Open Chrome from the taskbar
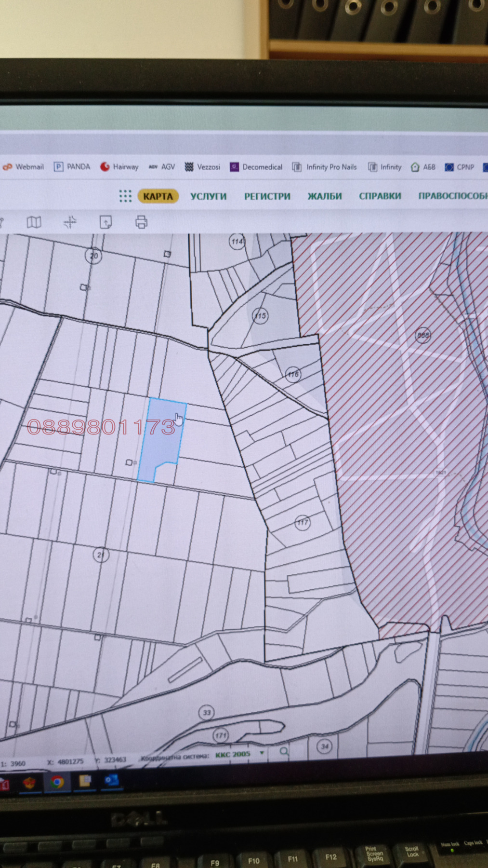Image resolution: width=488 pixels, height=868 pixels. pos(57,782)
